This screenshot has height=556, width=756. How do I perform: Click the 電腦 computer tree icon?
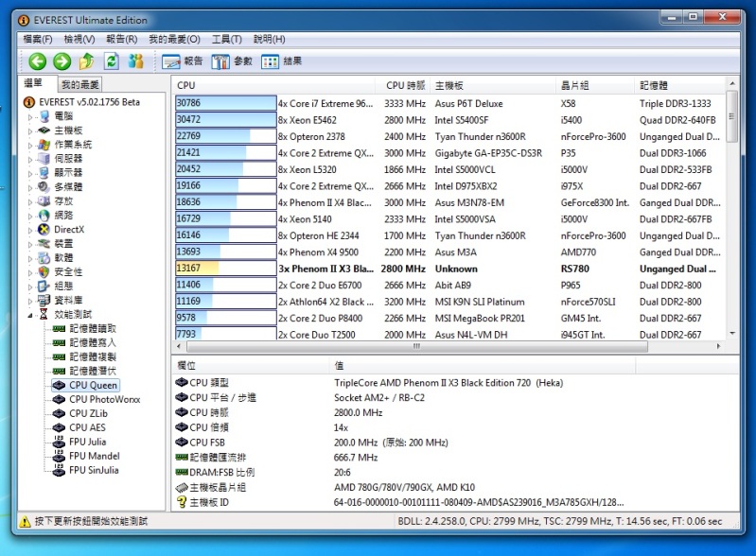44,116
